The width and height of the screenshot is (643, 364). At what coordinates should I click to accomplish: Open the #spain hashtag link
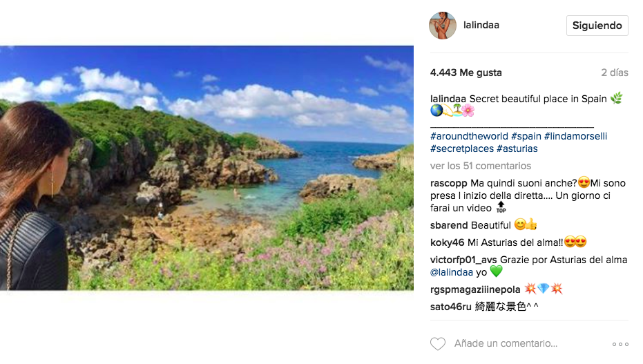pyautogui.click(x=526, y=136)
